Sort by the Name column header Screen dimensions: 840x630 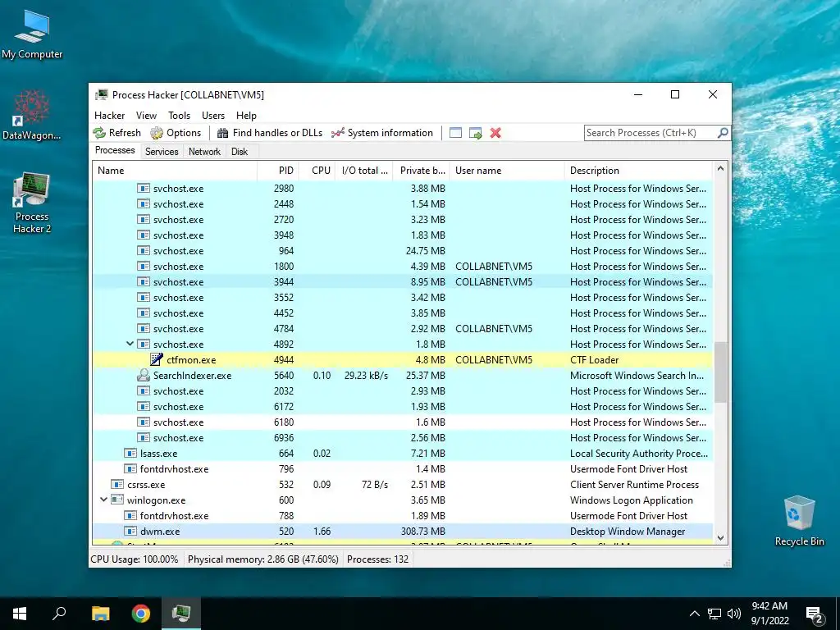point(175,171)
